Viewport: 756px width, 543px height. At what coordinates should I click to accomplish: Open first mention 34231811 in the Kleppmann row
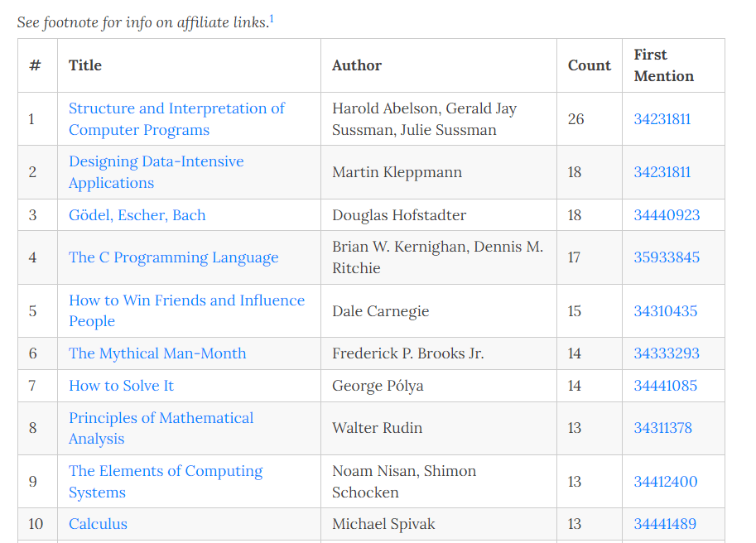(x=662, y=172)
